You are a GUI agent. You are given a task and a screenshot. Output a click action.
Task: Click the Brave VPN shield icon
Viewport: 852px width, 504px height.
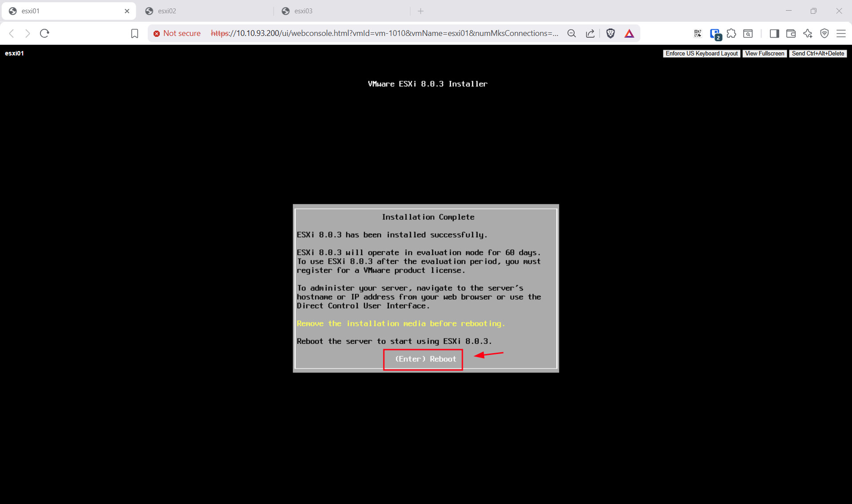click(824, 33)
